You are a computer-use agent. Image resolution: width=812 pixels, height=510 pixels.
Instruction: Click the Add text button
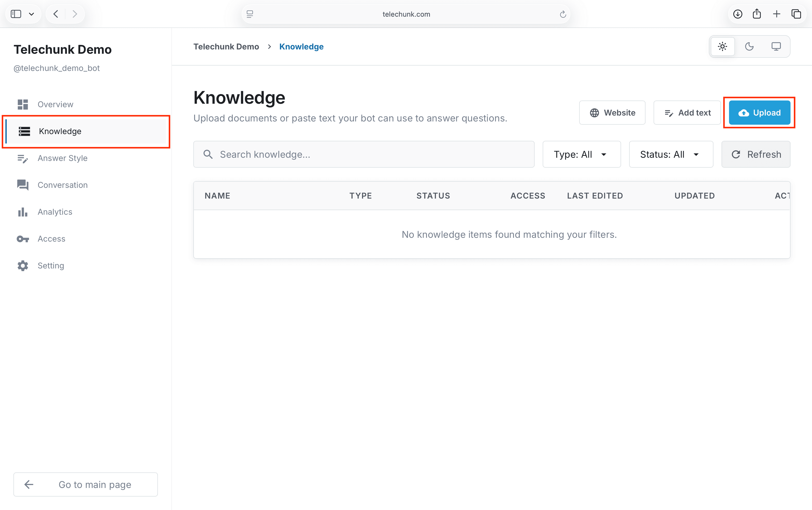point(687,113)
